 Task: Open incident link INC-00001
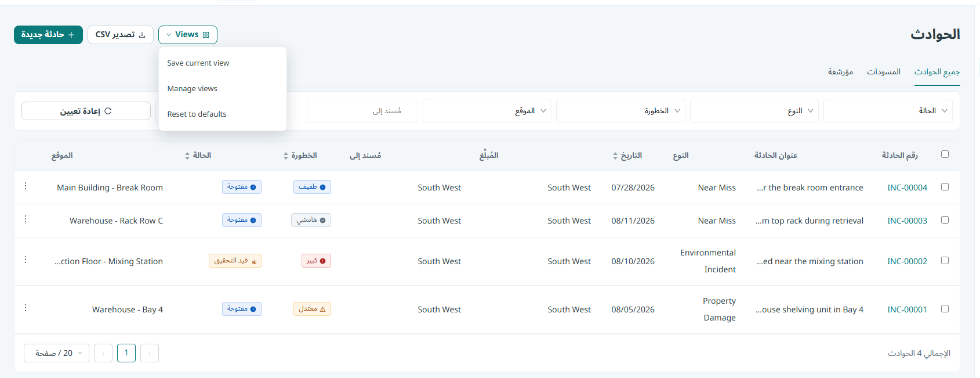tap(907, 309)
